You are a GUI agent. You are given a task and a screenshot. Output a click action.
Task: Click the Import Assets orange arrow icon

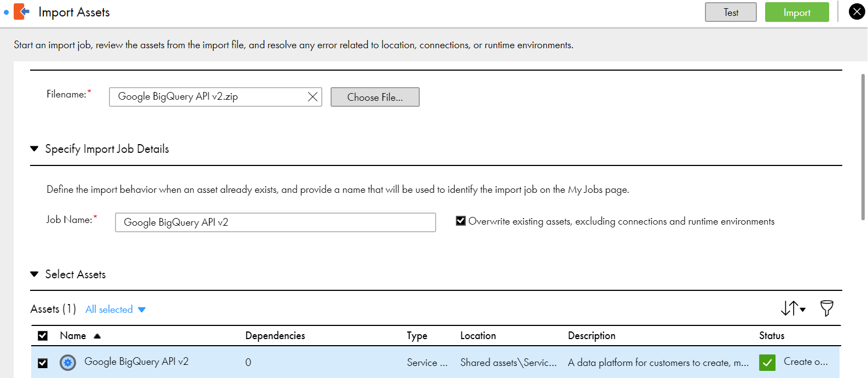(21, 12)
